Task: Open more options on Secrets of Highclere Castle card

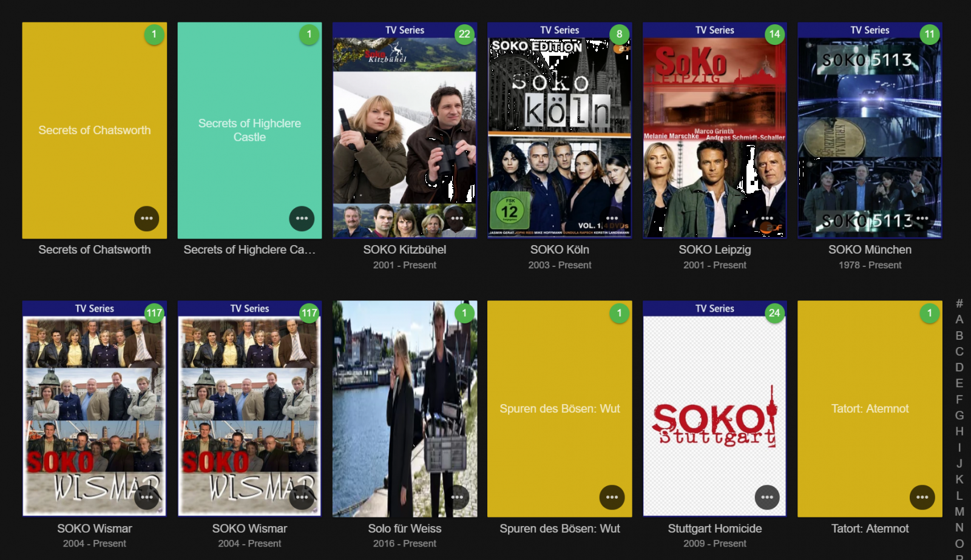Action: click(x=302, y=218)
